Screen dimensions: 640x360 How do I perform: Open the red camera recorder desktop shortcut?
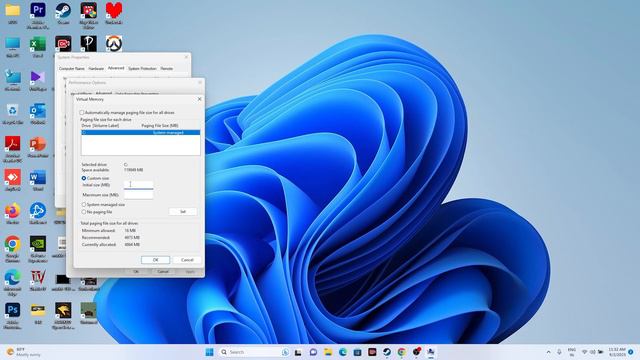[x=63, y=44]
